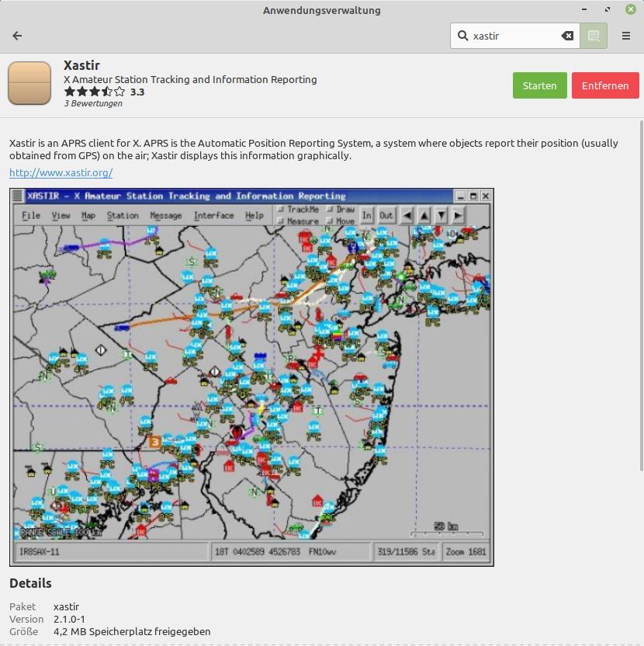The height and width of the screenshot is (646, 644).
Task: Click '4,2 MB Speicherplatz freigegeben' size text
Action: pos(132,631)
